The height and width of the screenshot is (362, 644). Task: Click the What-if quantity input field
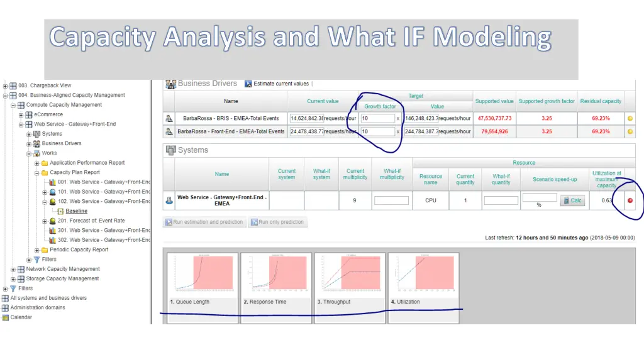point(501,200)
